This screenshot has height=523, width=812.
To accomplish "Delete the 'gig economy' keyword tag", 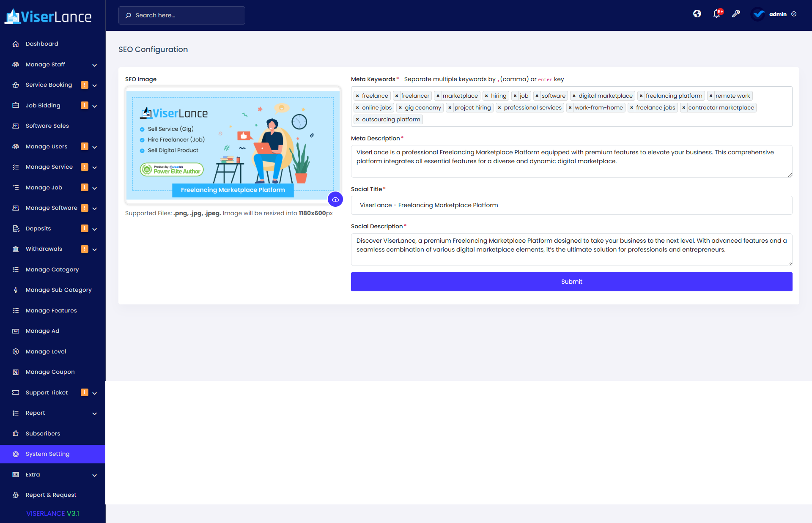I will click(x=400, y=108).
